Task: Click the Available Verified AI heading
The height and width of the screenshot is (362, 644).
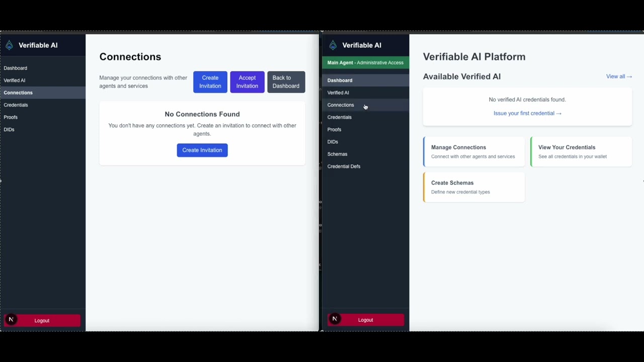Action: pos(462,76)
